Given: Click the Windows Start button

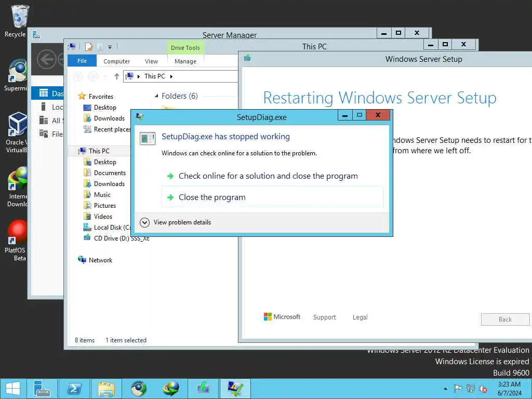Looking at the screenshot, I should tap(13, 389).
